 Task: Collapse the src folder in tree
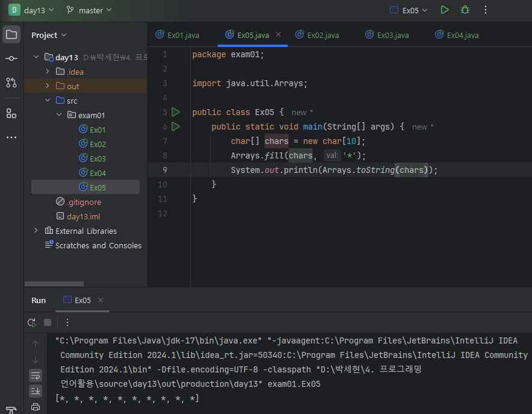(x=48, y=101)
